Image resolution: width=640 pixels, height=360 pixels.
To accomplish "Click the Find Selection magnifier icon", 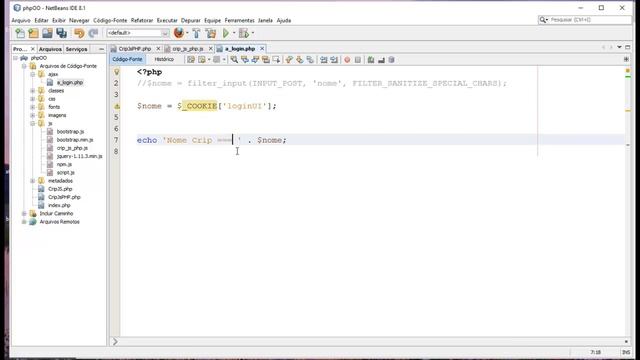I will point(234,60).
